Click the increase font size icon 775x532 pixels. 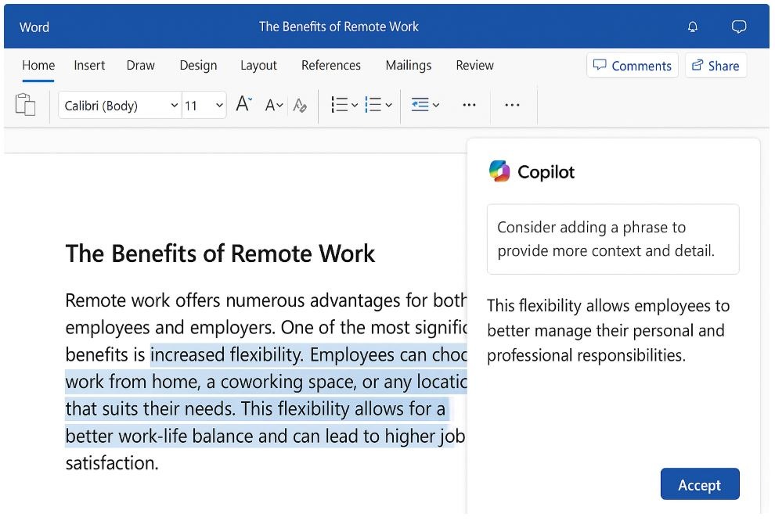tap(243, 104)
